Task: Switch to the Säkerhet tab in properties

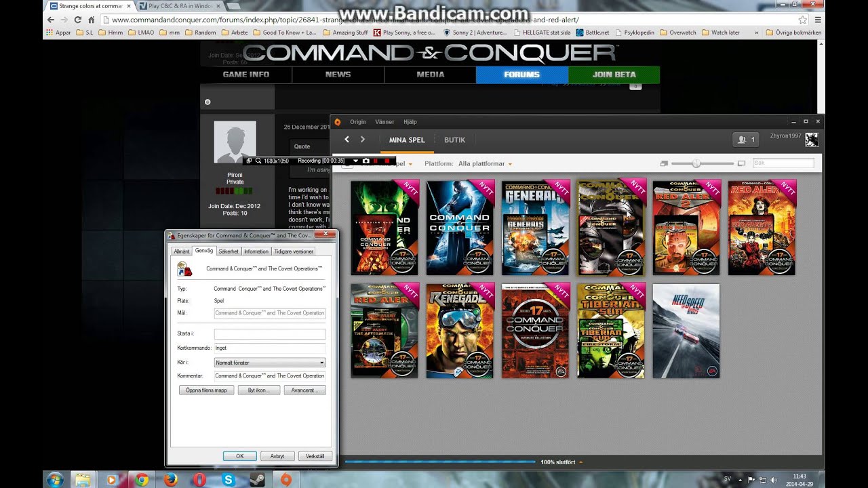Action: 229,251
